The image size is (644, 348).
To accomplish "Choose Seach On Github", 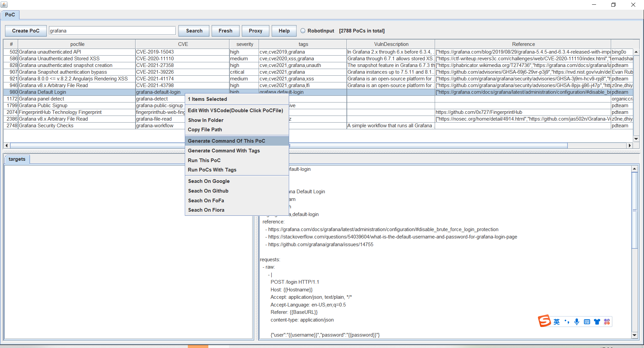I will tap(237, 191).
